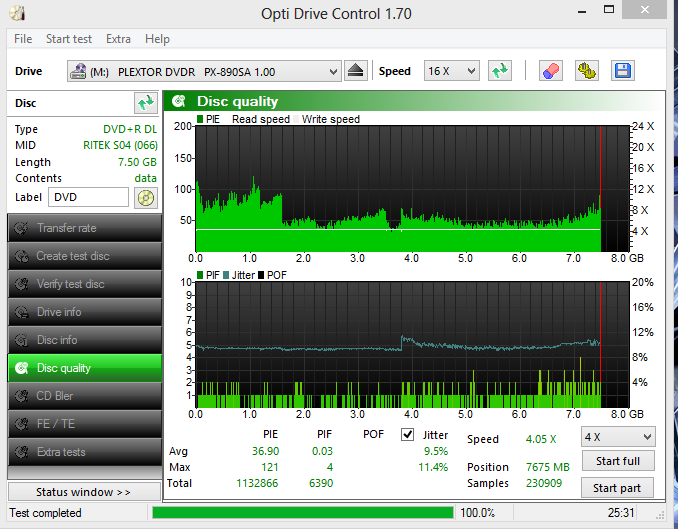Click the disc Type value DVD+R DL
Viewport: 678px width, 529px height.
(x=130, y=129)
